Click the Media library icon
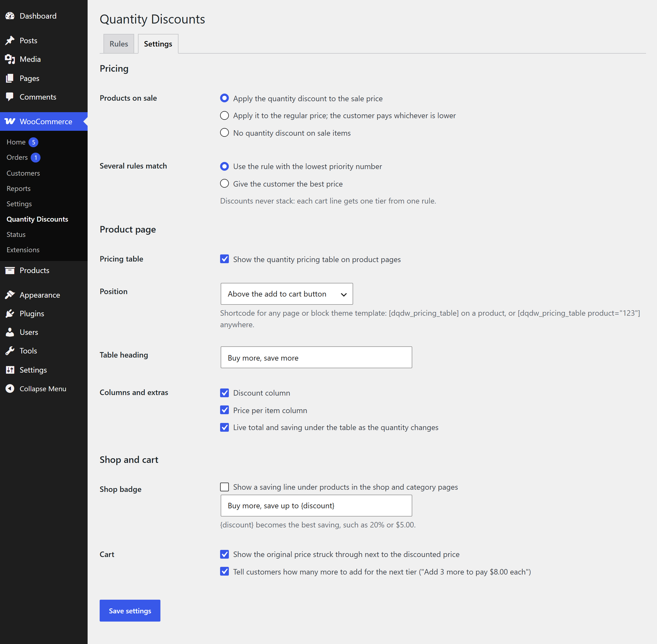Image resolution: width=657 pixels, height=644 pixels. (10, 59)
